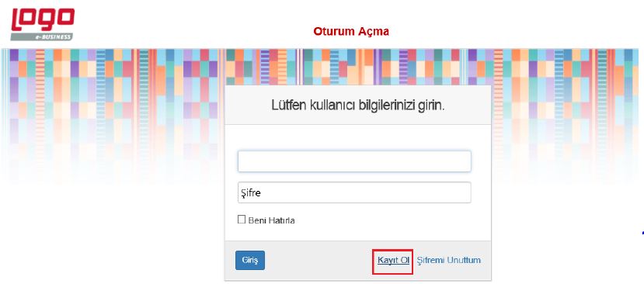Screen dimensions: 644x284
Task: Follow the Şifremi Unuttum link
Action: pyautogui.click(x=448, y=260)
